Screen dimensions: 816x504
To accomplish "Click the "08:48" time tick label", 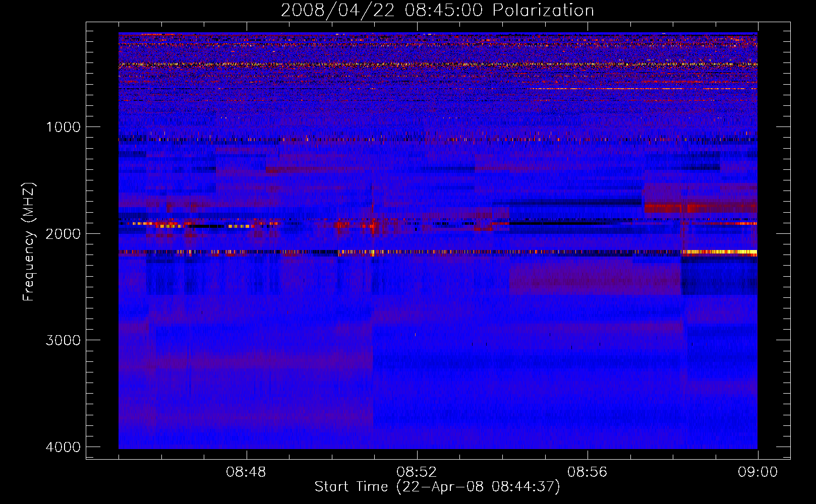I will [246, 472].
